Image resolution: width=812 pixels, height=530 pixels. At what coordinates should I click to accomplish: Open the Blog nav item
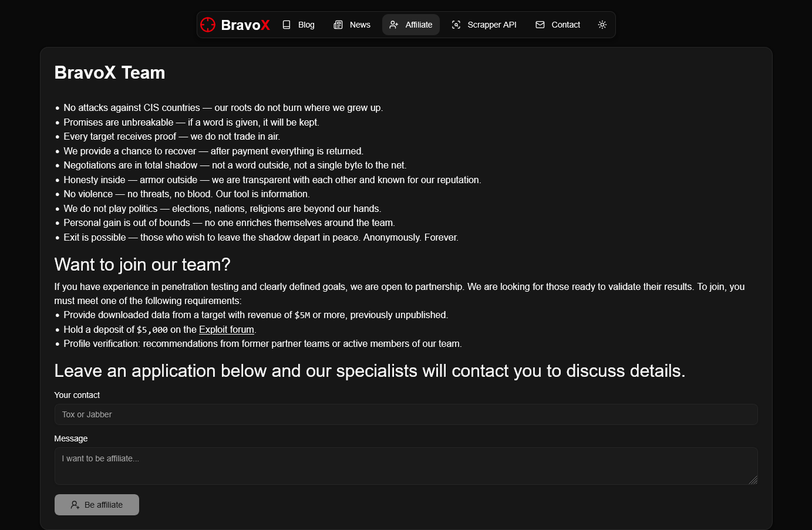pyautogui.click(x=298, y=25)
